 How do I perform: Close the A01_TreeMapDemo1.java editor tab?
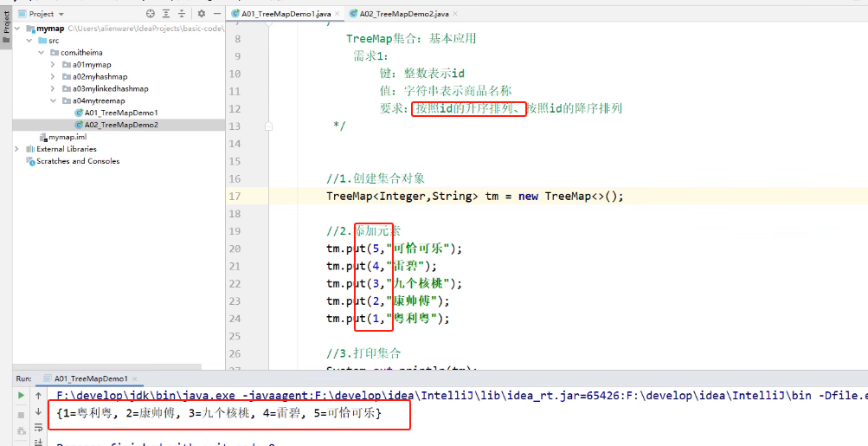point(338,14)
